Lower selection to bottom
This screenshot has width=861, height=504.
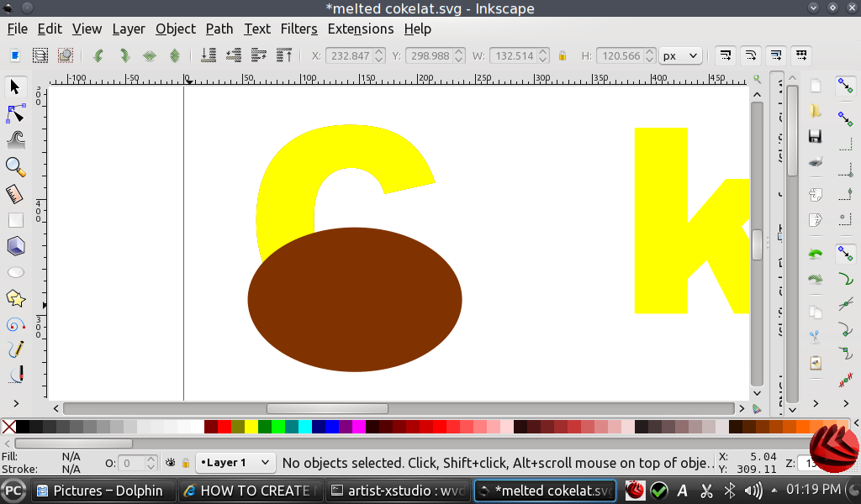[x=209, y=55]
